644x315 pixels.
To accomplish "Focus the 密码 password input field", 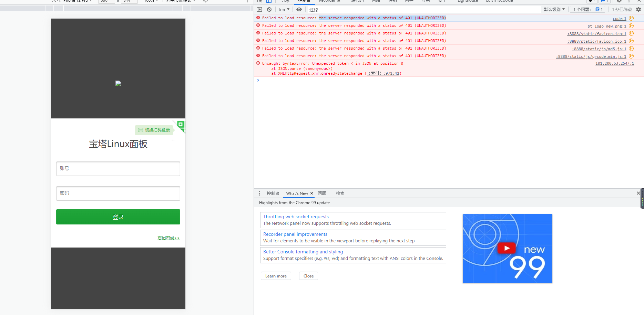I will pos(118,193).
